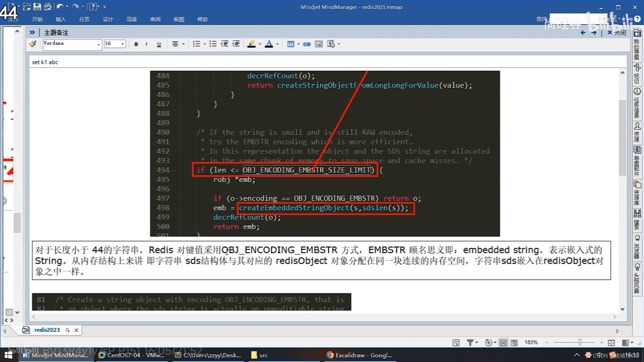Open the font size 16 dropdown
The width and height of the screenshot is (644, 362).
tap(122, 44)
